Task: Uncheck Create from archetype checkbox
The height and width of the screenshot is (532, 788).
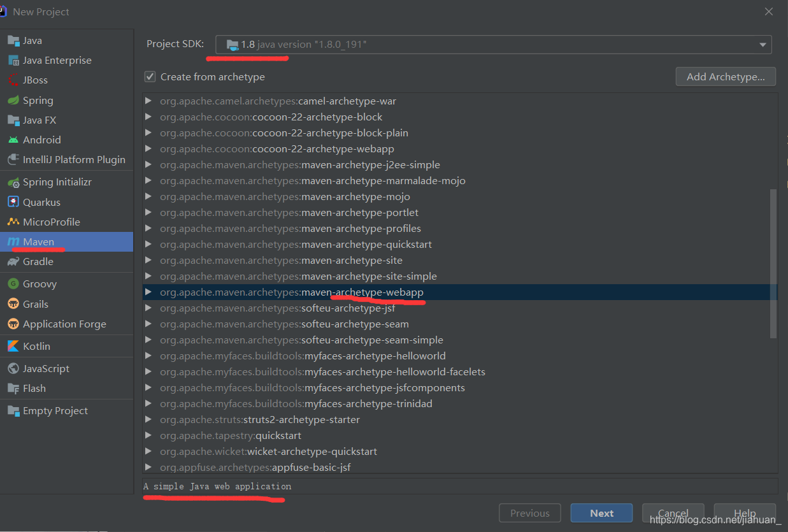Action: coord(150,77)
